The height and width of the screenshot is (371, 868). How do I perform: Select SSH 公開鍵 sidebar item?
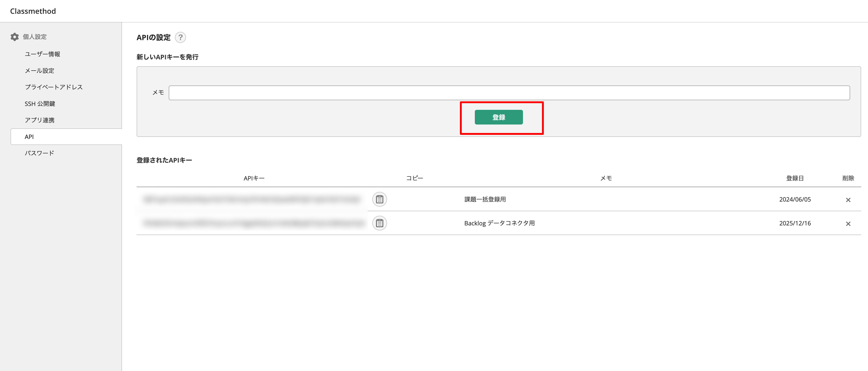pos(40,104)
